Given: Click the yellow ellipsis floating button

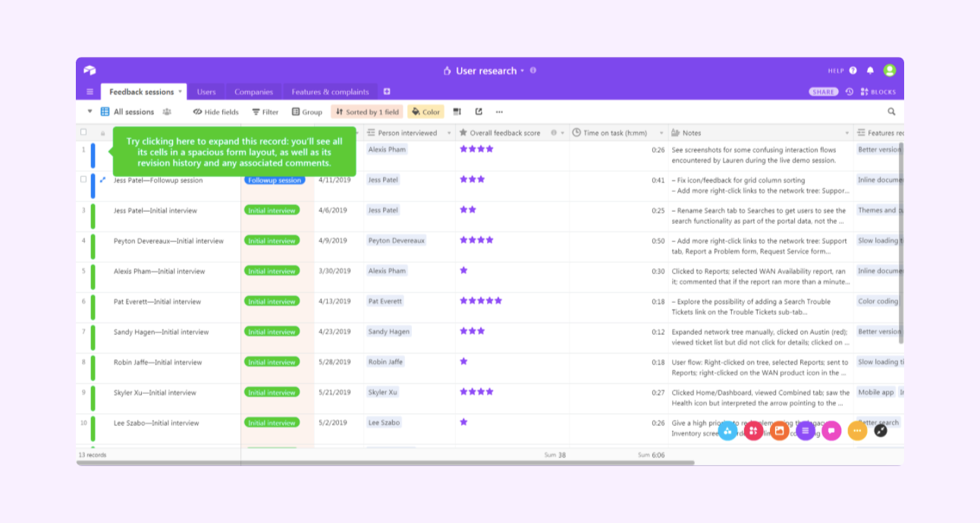Looking at the screenshot, I should coord(857,430).
